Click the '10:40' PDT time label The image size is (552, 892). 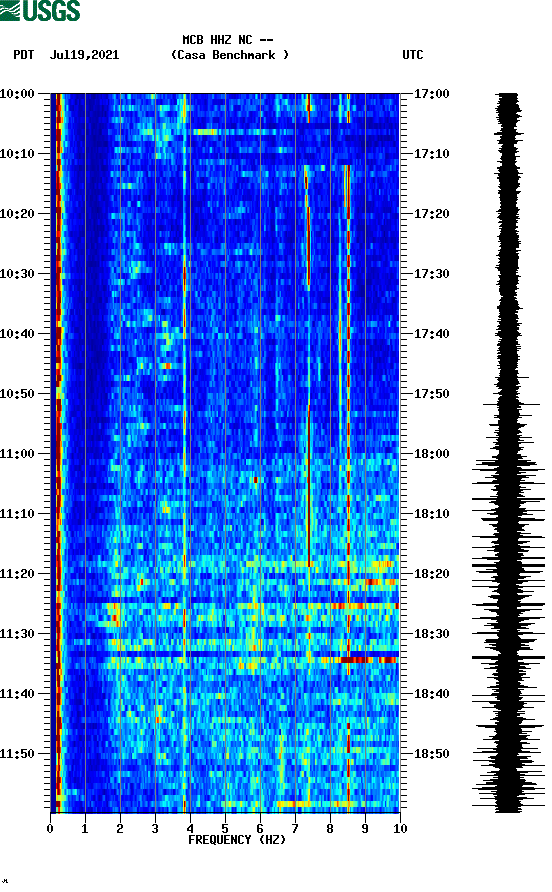[x=17, y=333]
